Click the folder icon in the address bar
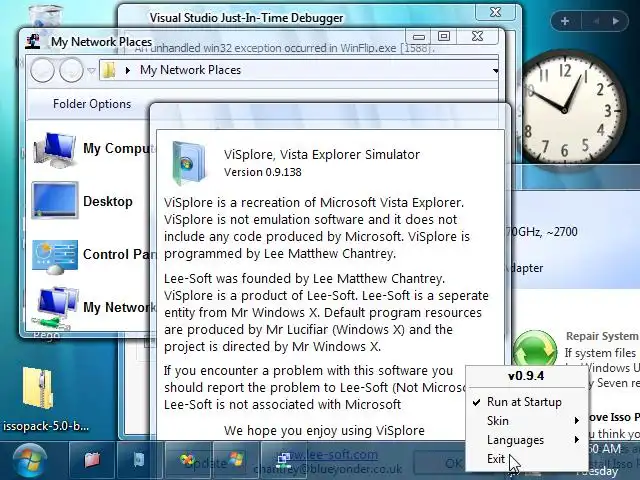The height and width of the screenshot is (480, 640). click(x=109, y=70)
